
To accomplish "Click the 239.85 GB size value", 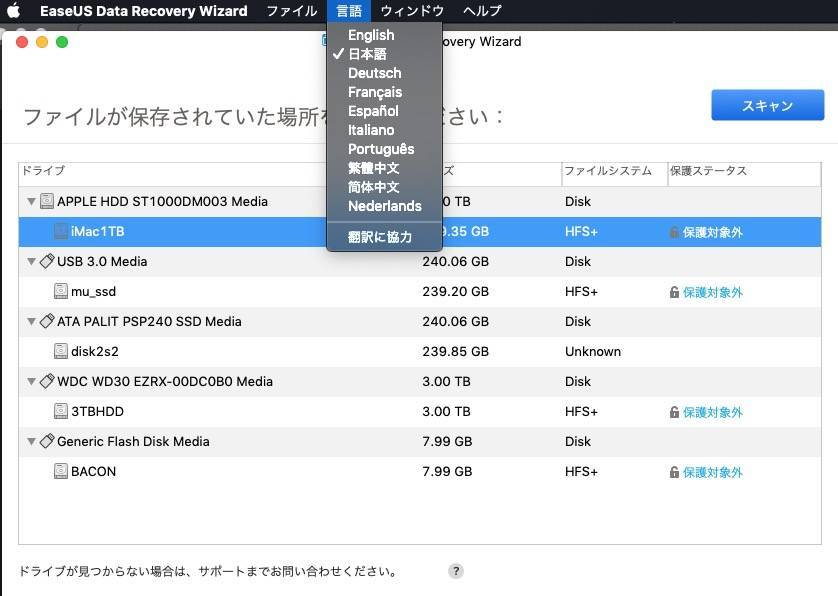I will (455, 351).
